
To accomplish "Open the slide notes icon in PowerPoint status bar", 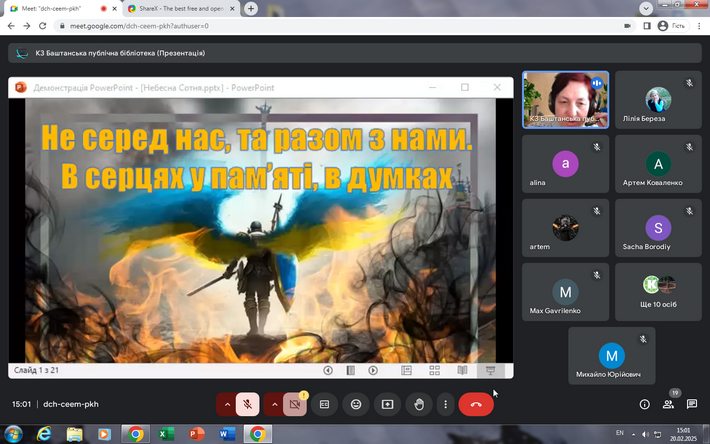I will pyautogui.click(x=350, y=370).
